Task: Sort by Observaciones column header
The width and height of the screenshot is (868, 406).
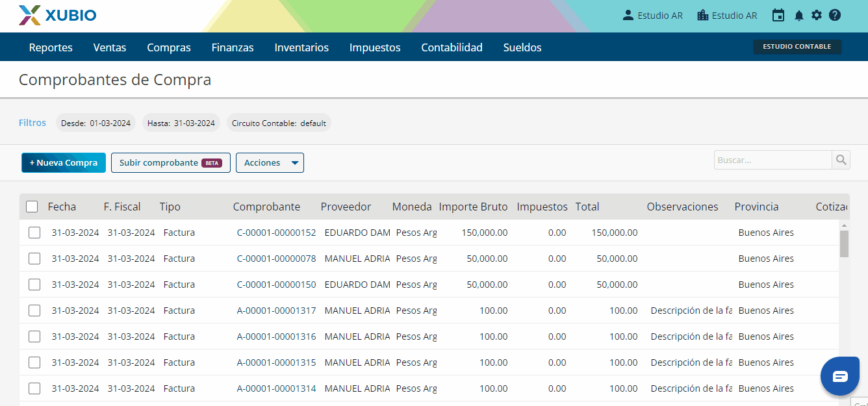Action: pyautogui.click(x=683, y=207)
